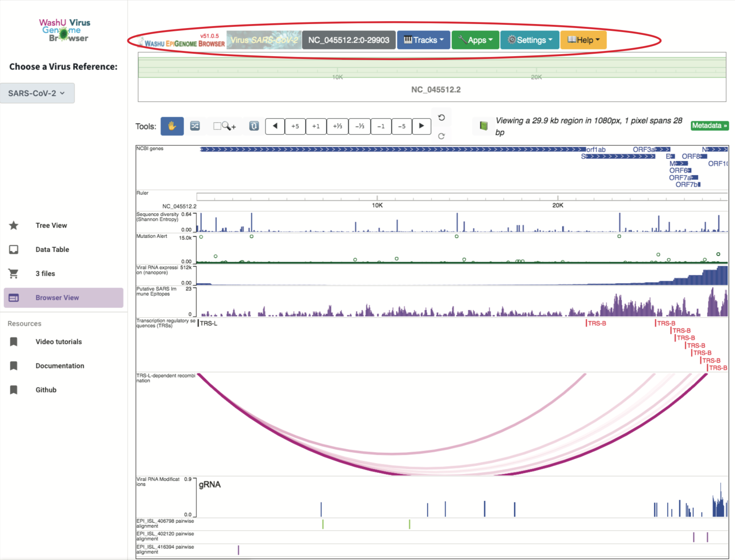Zoom out 5-fold with -5 button

point(402,126)
